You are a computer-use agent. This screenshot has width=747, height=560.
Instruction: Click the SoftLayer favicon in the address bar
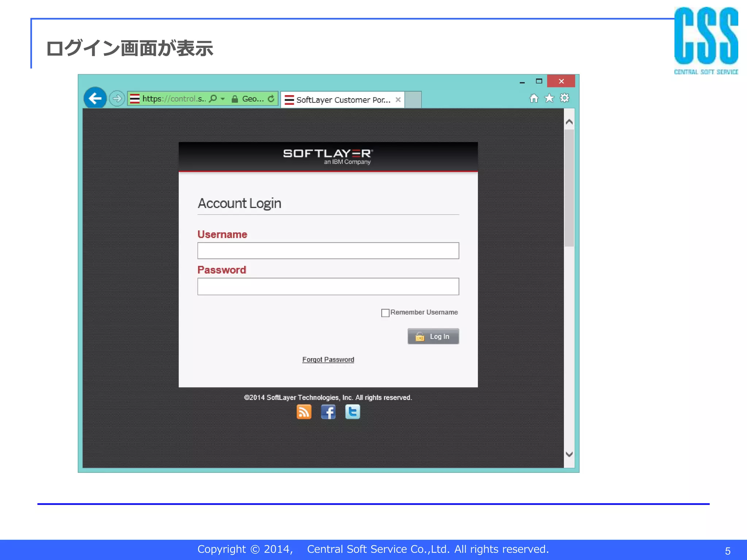pos(135,99)
